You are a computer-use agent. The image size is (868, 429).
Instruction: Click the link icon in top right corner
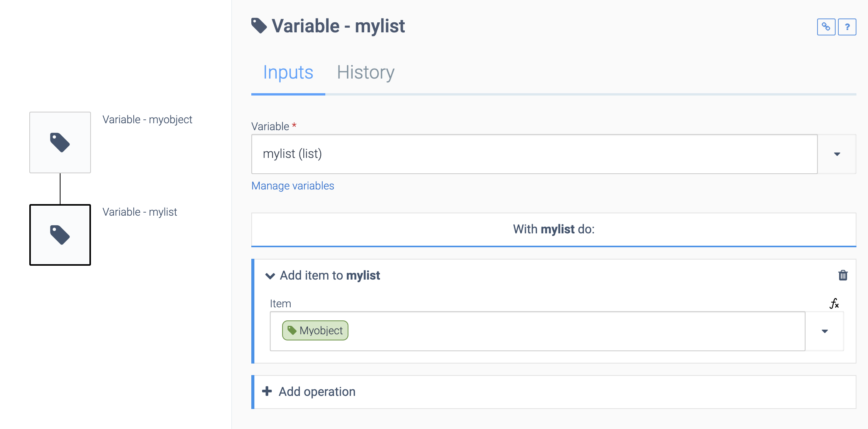point(826,27)
